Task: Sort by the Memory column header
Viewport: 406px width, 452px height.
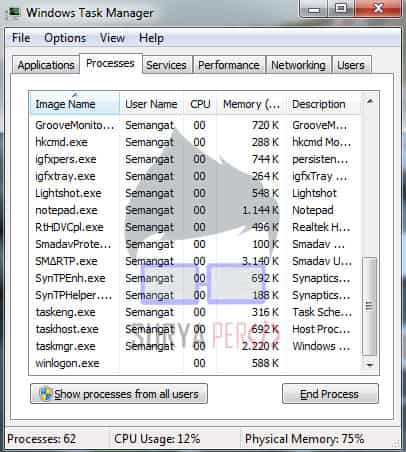Action: [x=251, y=104]
